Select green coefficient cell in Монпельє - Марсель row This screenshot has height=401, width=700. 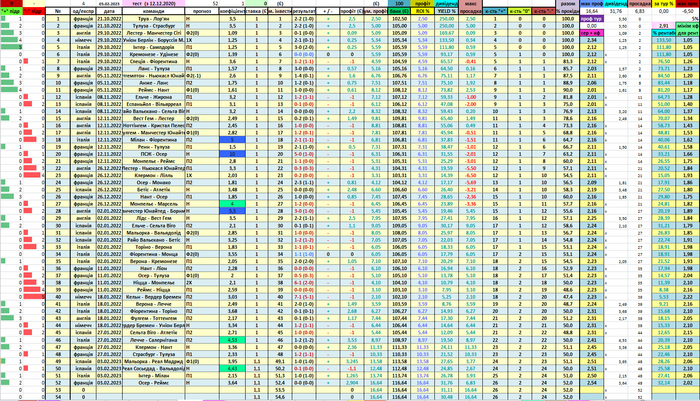pos(232,204)
